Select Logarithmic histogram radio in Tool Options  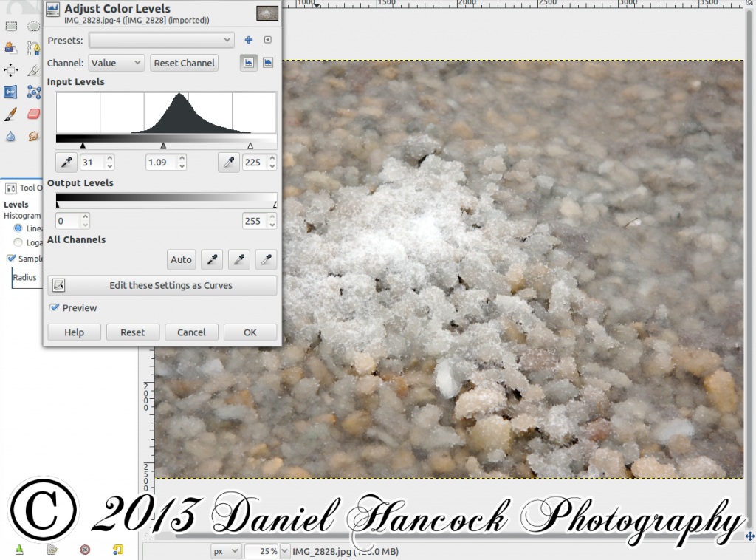click(x=18, y=242)
